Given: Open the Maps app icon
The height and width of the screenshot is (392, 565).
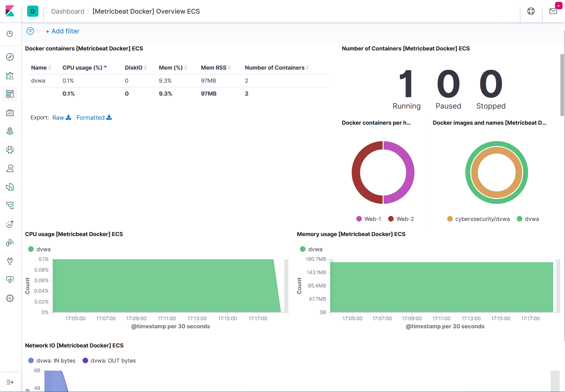Looking at the screenshot, I should pos(10,131).
